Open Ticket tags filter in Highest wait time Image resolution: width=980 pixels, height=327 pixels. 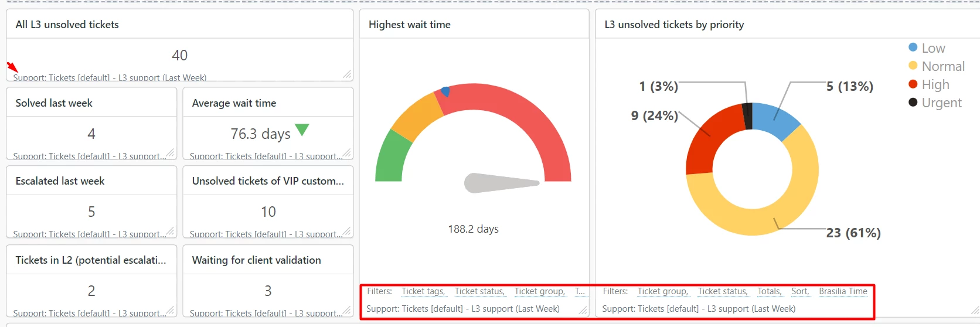(x=423, y=291)
